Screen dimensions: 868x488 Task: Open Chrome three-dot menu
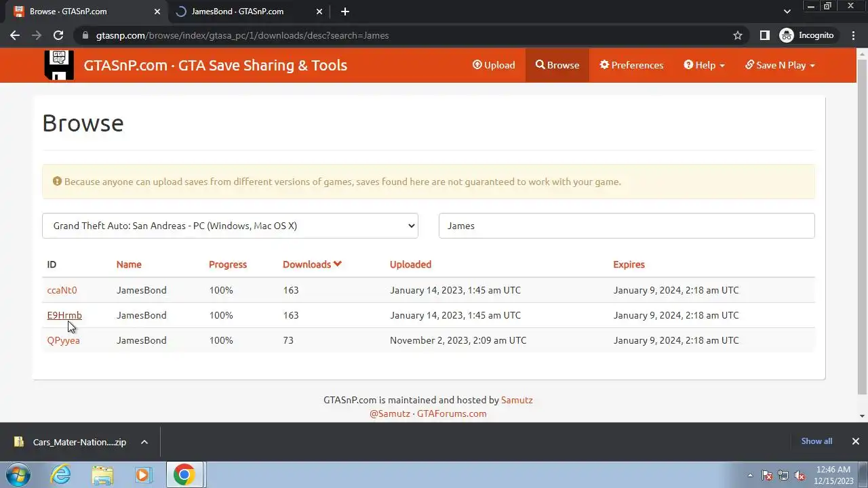tap(853, 35)
